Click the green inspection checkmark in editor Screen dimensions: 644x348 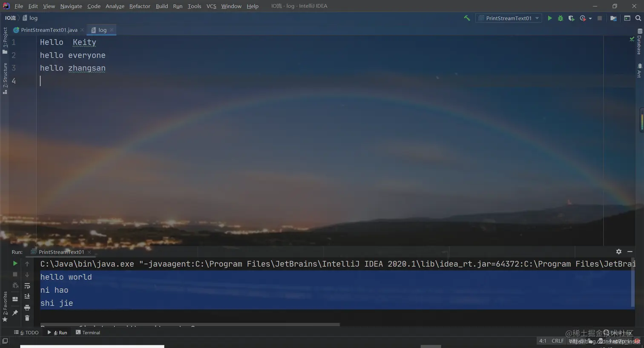click(632, 39)
